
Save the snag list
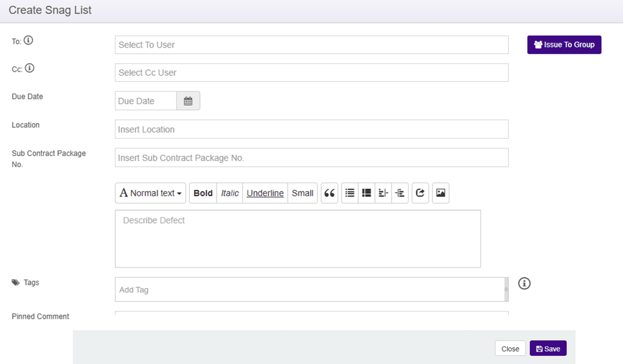[548, 348]
